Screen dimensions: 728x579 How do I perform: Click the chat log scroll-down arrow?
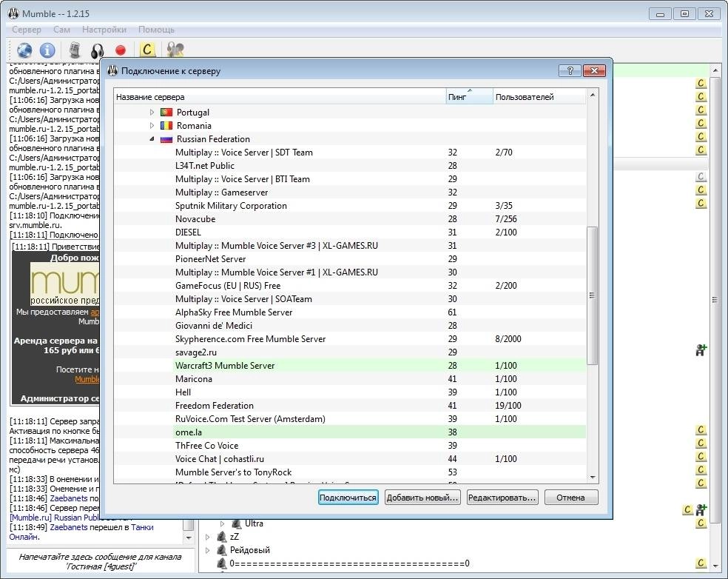(x=189, y=538)
